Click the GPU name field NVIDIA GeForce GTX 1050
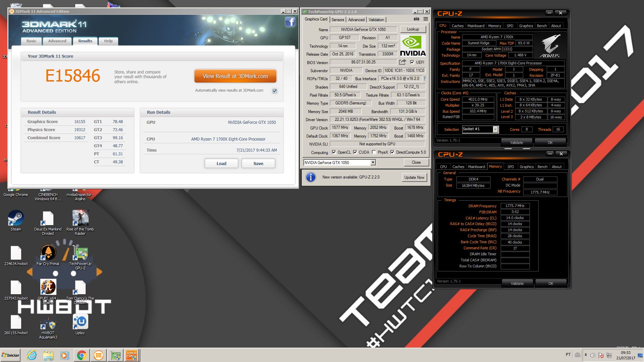The height and width of the screenshot is (362, 644). [363, 30]
